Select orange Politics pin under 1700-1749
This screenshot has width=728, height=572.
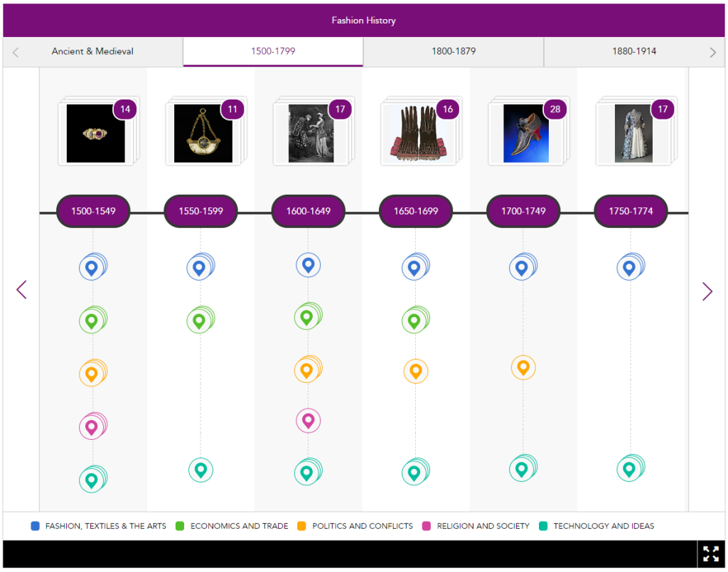523,367
